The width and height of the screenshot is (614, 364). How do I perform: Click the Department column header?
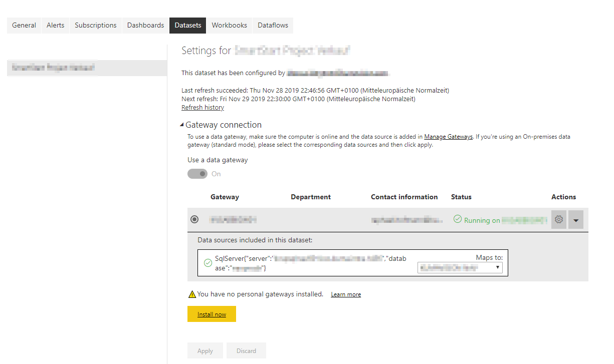[311, 197]
